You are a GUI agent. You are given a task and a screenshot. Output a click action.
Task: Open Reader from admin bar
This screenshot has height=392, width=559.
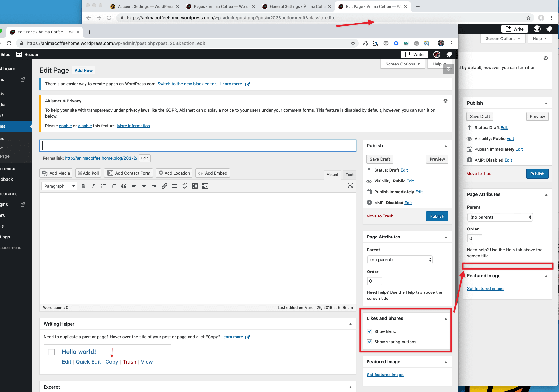click(x=28, y=55)
